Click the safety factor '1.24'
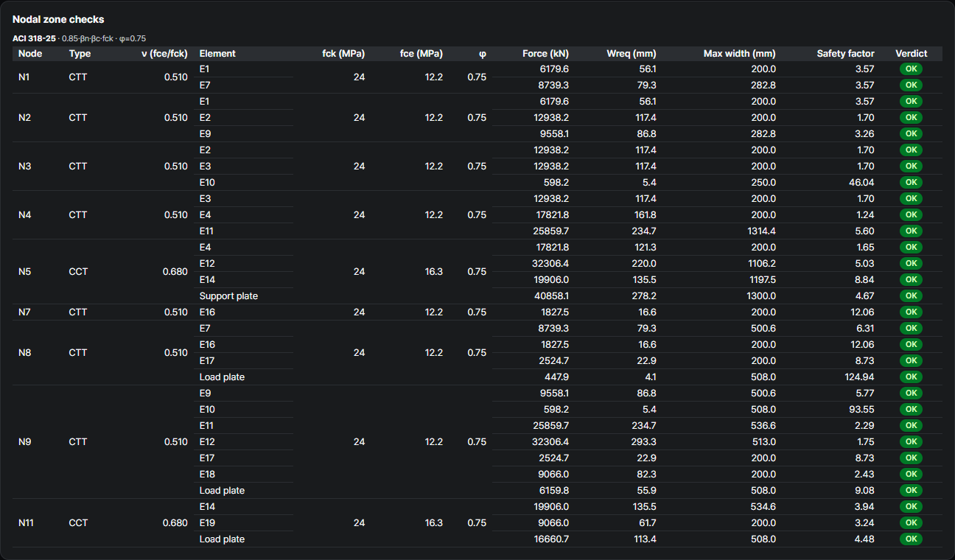 click(864, 214)
